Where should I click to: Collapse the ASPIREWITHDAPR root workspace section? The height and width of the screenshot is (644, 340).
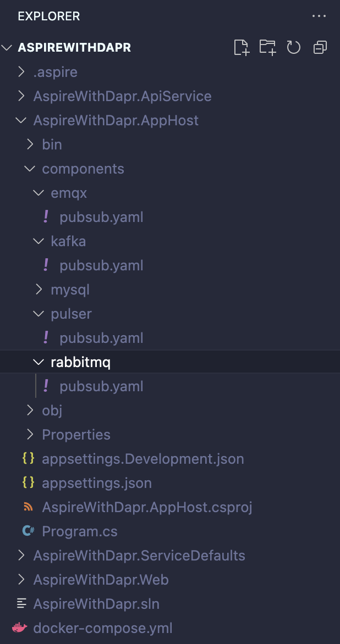[7, 48]
